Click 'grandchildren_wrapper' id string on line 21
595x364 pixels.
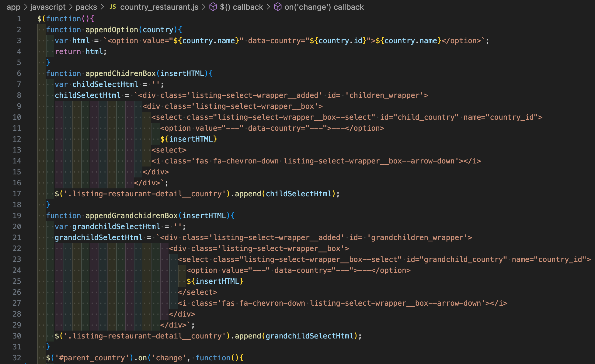pos(417,238)
